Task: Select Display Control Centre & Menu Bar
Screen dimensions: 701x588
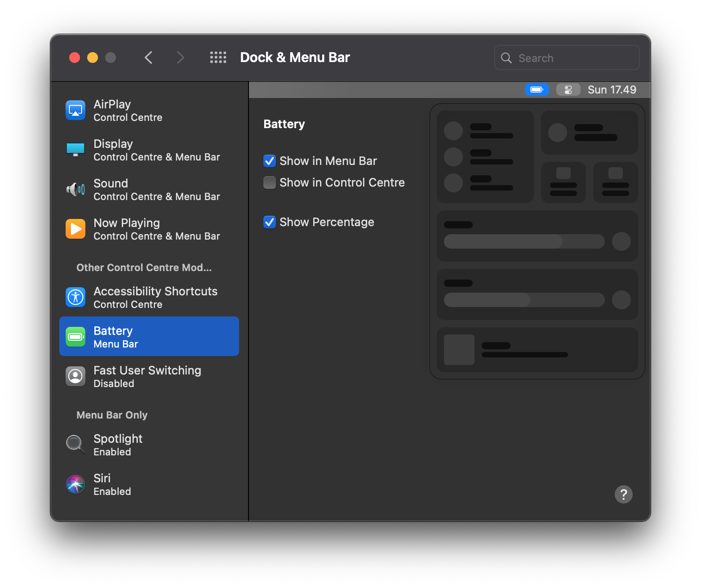Action: 149,150
